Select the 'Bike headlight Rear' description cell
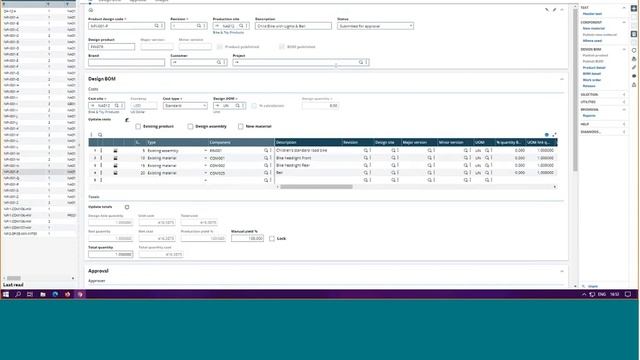 point(293,165)
